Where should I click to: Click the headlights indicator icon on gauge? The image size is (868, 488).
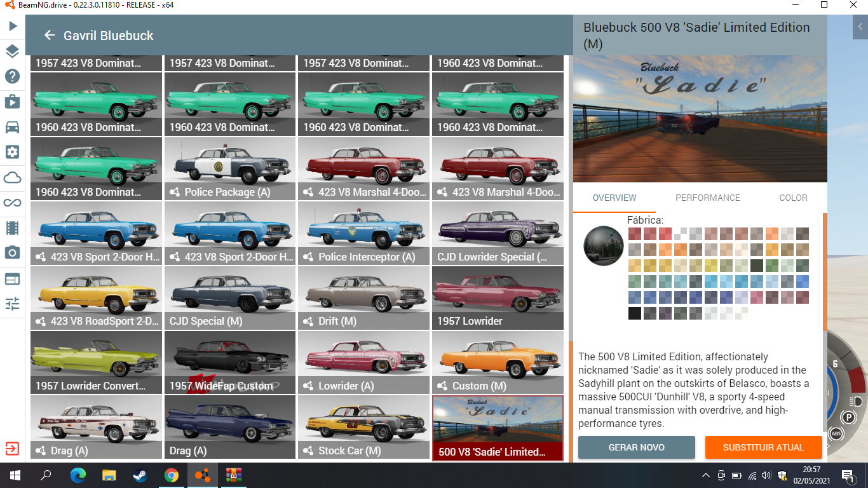[x=855, y=402]
